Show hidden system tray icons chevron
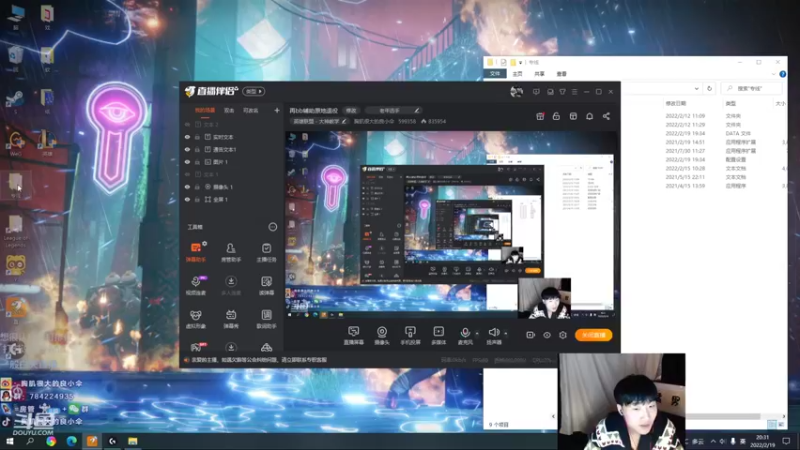The width and height of the screenshot is (800, 450). [713, 441]
